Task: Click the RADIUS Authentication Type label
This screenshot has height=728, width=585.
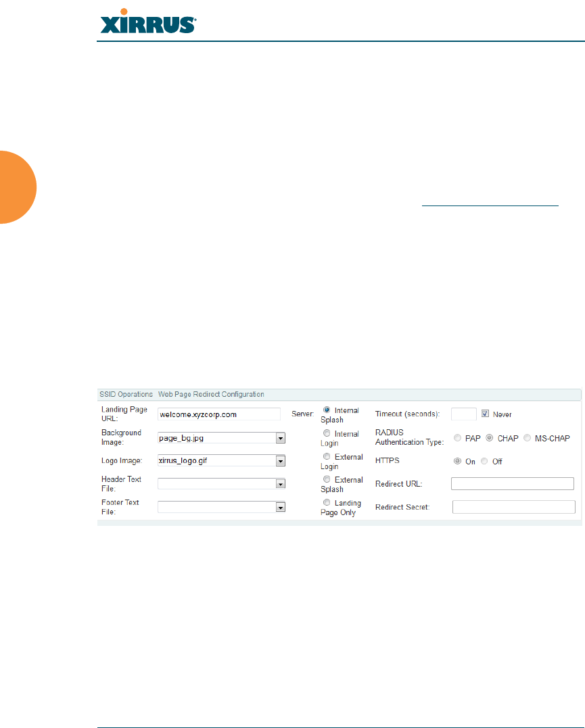Action: [409, 437]
